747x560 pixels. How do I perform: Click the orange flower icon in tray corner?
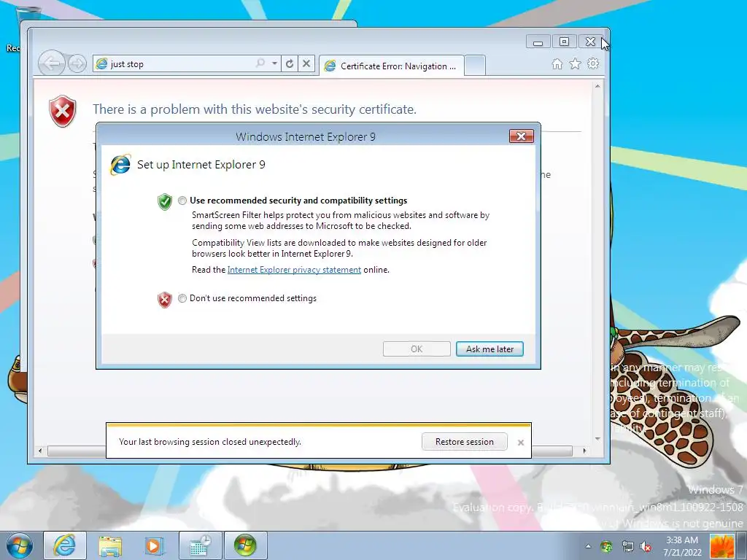722,545
